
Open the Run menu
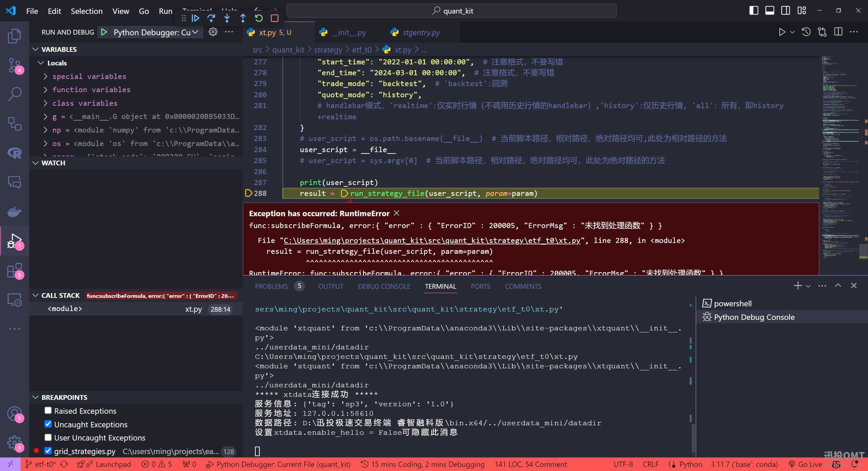tap(165, 11)
